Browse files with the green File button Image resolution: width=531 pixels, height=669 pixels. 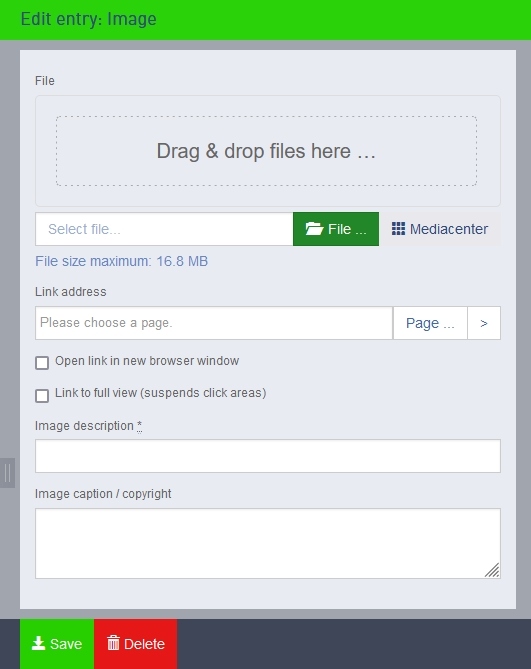click(336, 229)
